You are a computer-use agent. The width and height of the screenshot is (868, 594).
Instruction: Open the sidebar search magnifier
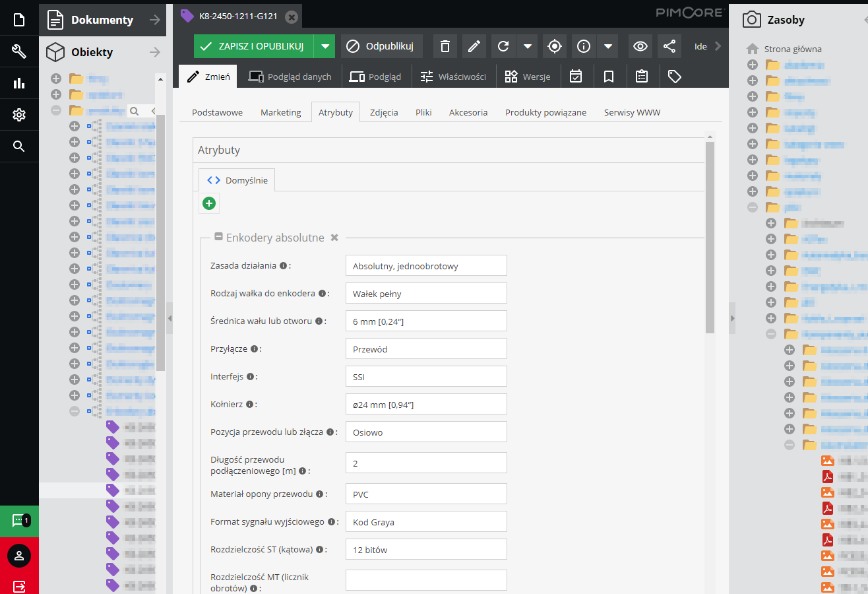pyautogui.click(x=19, y=147)
